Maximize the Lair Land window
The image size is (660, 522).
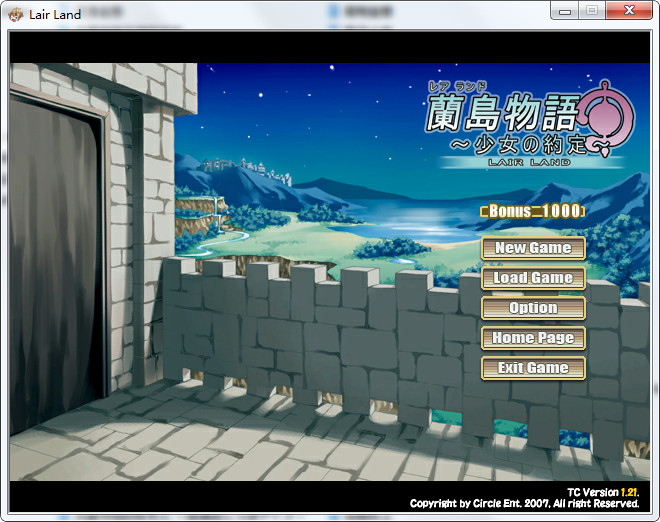591,10
